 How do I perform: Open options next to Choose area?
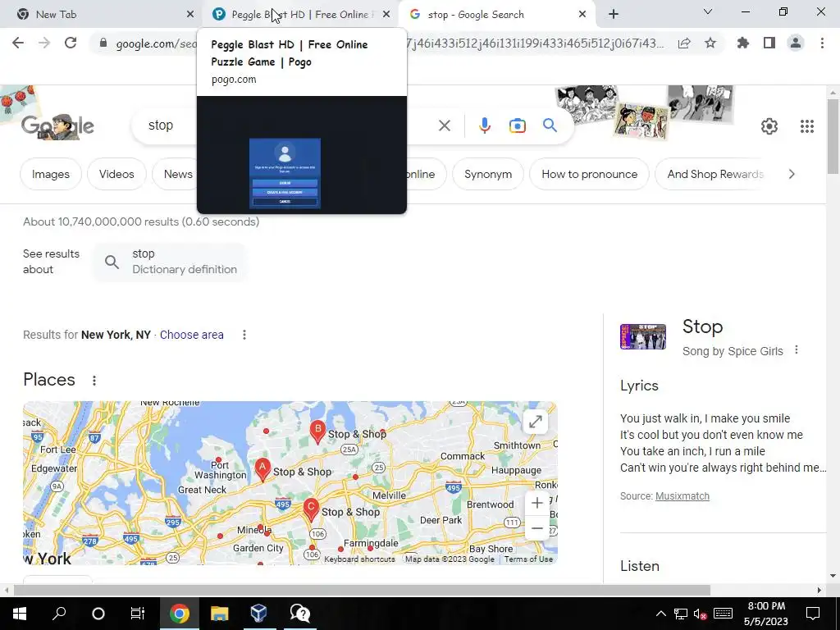coord(244,335)
